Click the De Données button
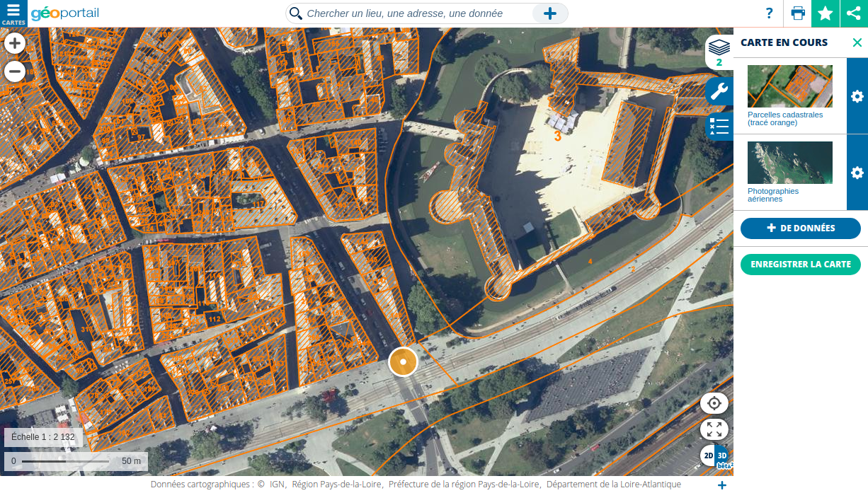This screenshot has width=868, height=493. (800, 228)
